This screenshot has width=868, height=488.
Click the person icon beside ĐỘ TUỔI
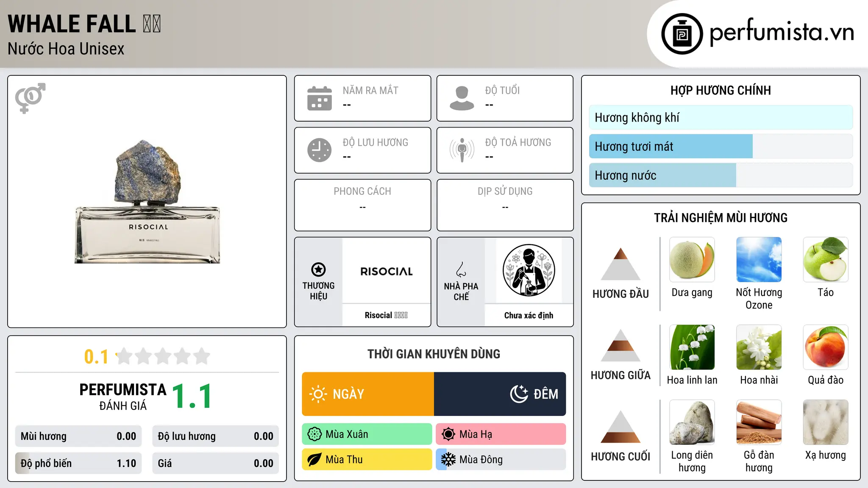click(462, 98)
